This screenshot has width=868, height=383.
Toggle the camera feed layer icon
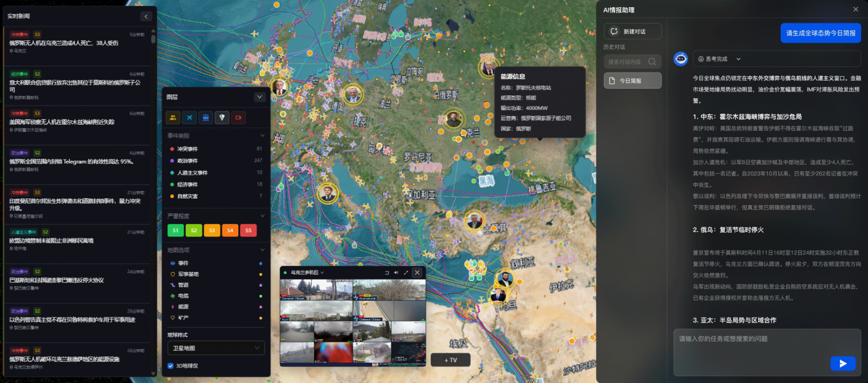pos(238,118)
